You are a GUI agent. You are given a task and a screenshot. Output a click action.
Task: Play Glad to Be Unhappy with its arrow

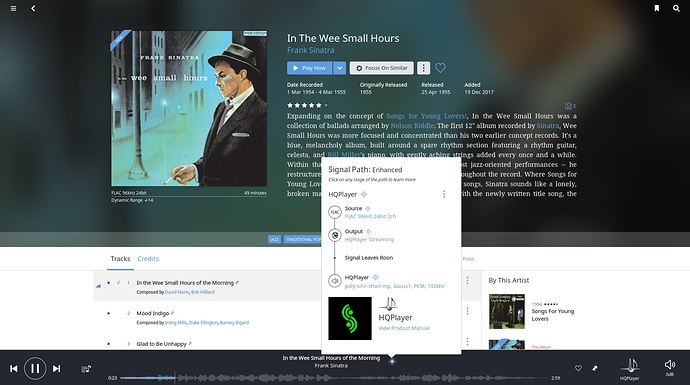(x=109, y=344)
